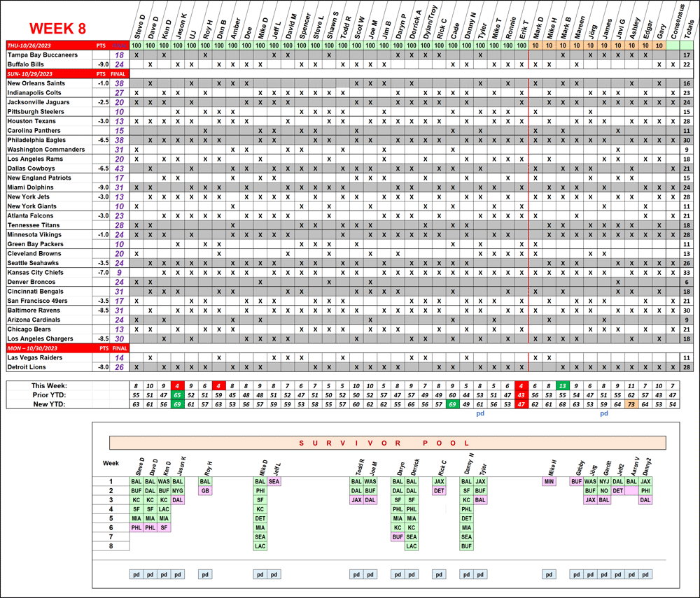Select the SUN-10/29/2023 date header
The image size is (700, 598).
pyautogui.click(x=35, y=73)
